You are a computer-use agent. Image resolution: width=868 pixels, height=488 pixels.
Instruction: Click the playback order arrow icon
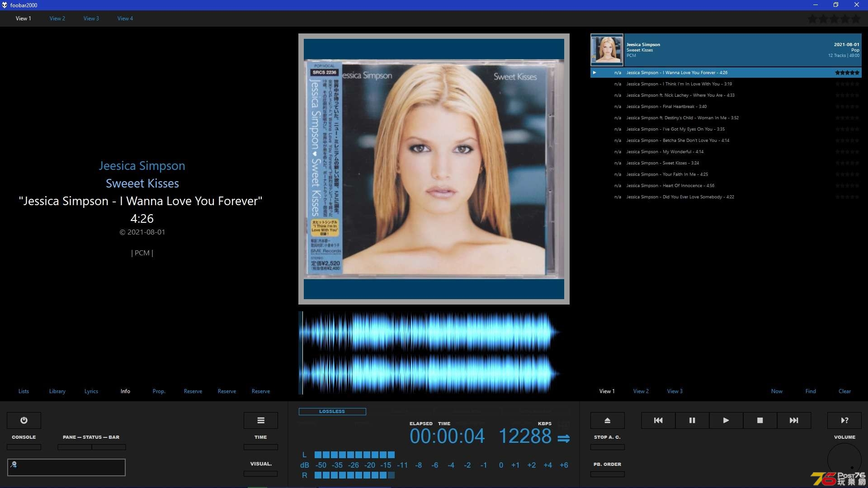[563, 438]
